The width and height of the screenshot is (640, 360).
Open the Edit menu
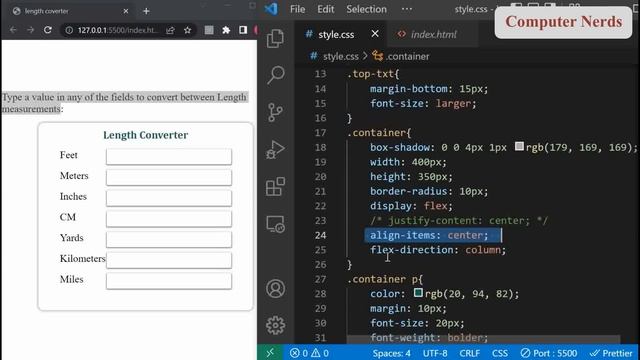325,9
